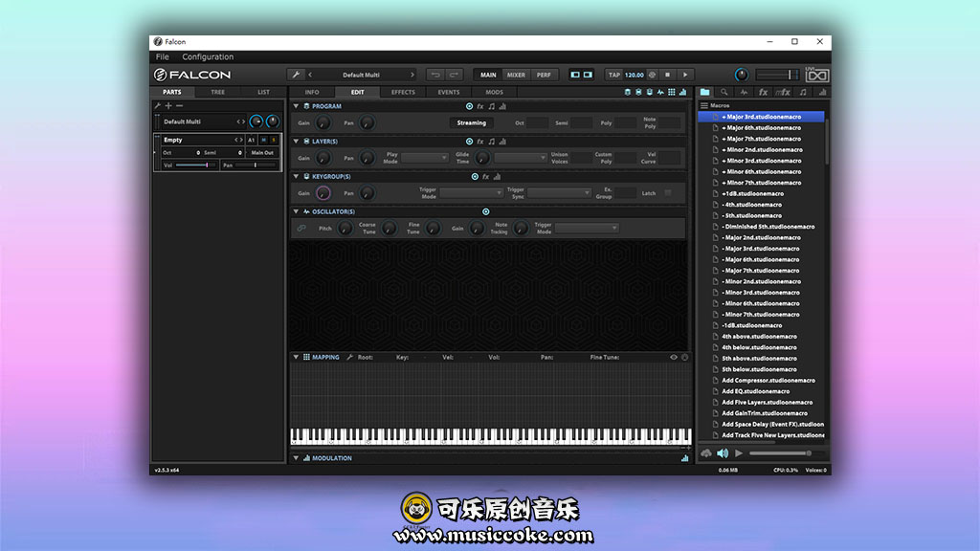Open the Keygroup Trigger Mode dropdown

pyautogui.click(x=471, y=193)
